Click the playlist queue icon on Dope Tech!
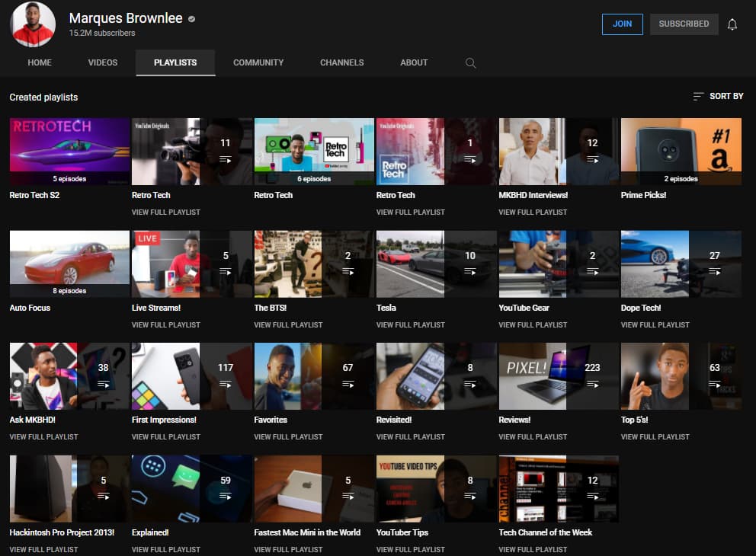 (715, 271)
